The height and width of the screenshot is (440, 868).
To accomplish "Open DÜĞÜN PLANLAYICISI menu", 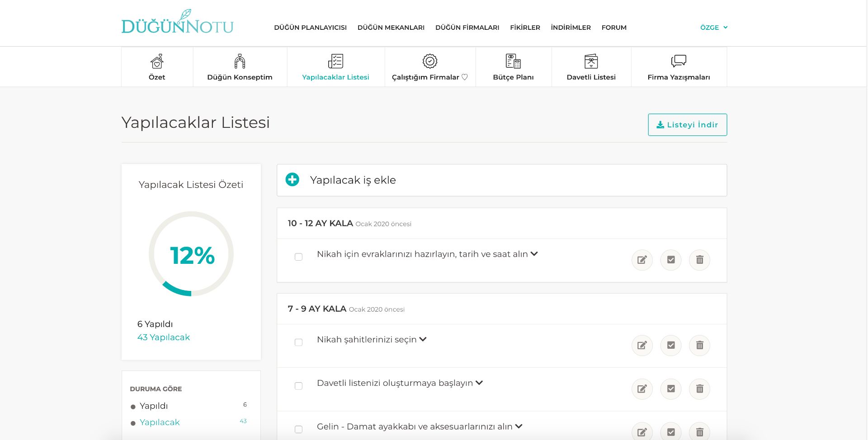I will 310,28.
